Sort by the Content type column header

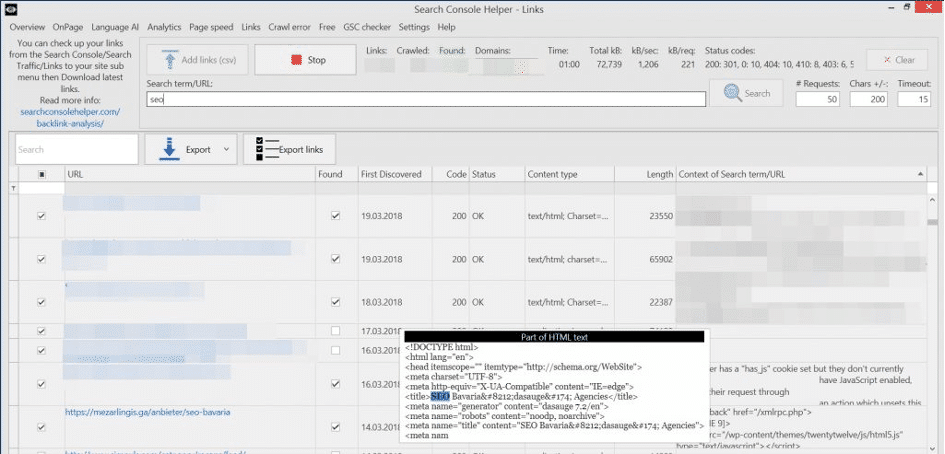pos(570,174)
